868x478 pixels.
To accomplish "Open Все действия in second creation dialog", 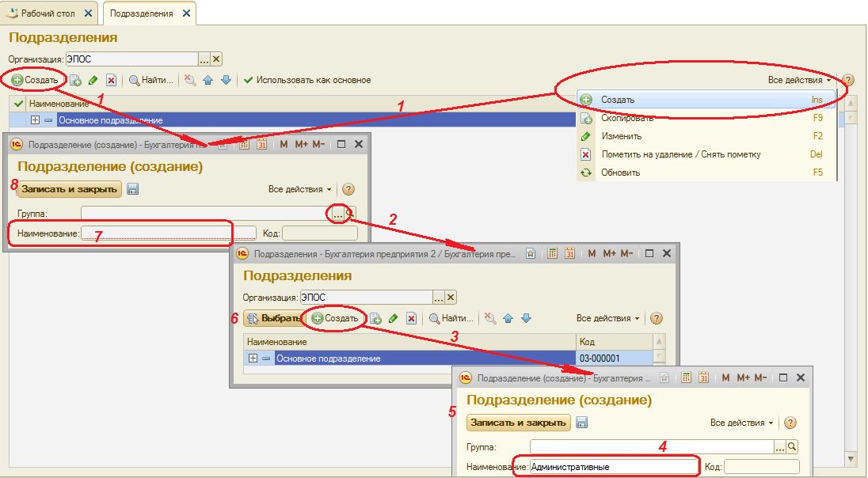I will [x=742, y=423].
